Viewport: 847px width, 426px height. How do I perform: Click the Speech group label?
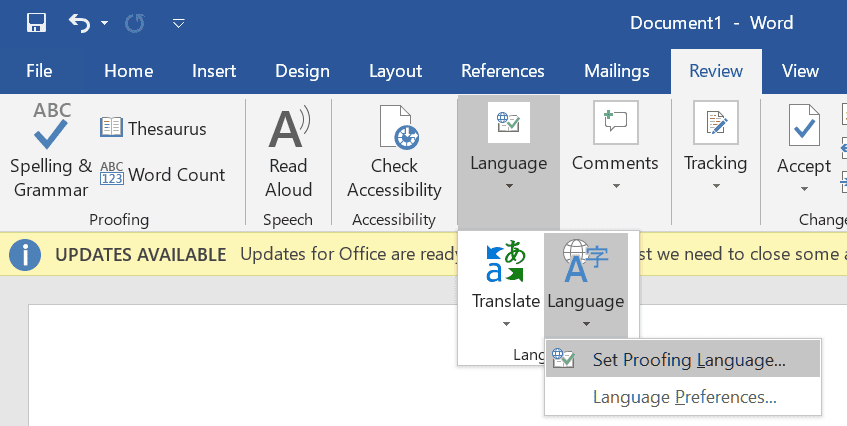point(288,220)
